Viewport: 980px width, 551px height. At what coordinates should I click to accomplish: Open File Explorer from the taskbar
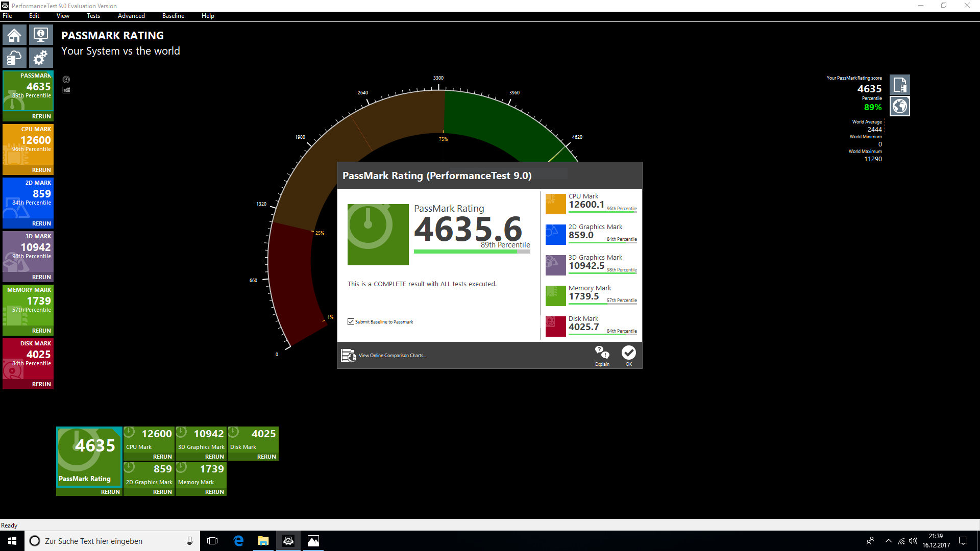point(263,541)
